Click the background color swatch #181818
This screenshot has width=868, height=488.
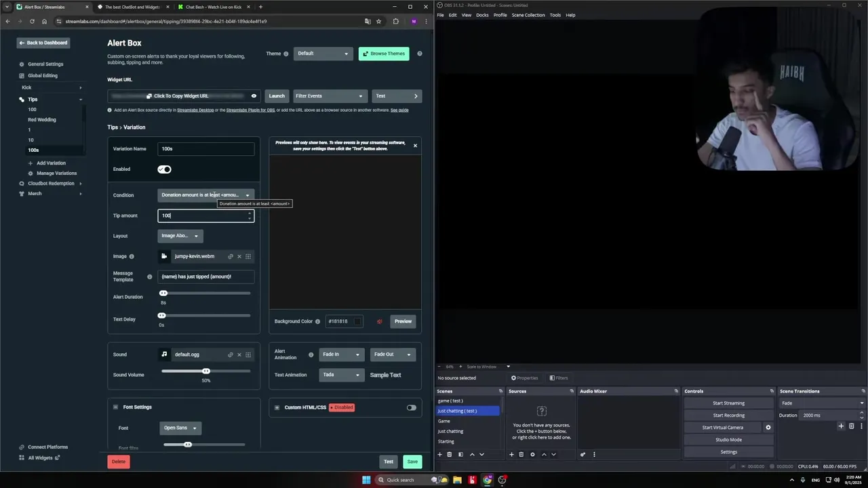coord(357,321)
